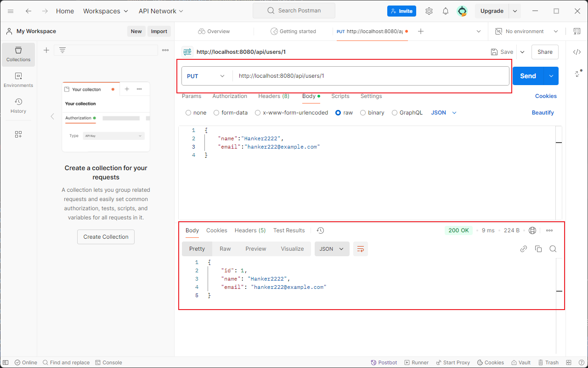
Task: Click the collections filter field
Action: point(106,50)
